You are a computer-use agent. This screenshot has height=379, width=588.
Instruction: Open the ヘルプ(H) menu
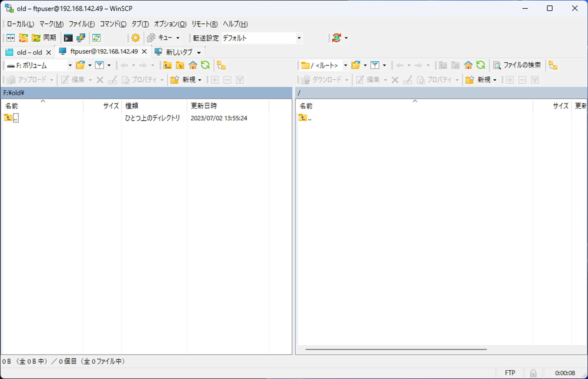235,24
